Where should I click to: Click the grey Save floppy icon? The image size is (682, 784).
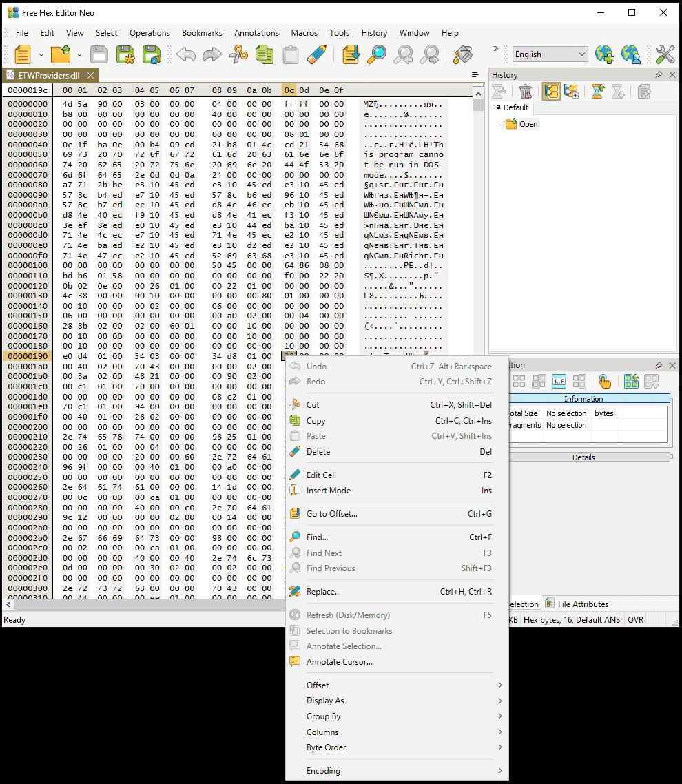click(x=99, y=54)
